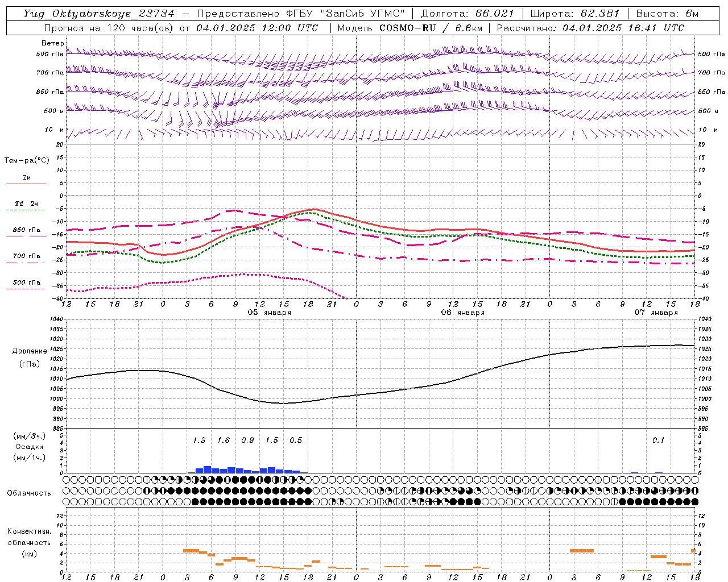Click the Тем-ра(°C) temperature panel label
The width and height of the screenshot is (728, 582).
coord(27,161)
